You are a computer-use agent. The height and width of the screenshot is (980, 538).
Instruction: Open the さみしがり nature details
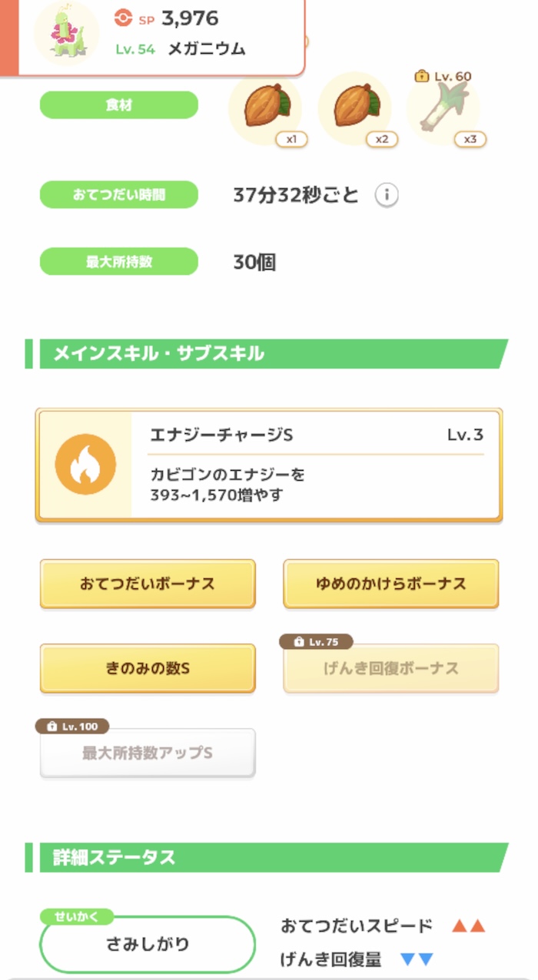[x=147, y=945]
